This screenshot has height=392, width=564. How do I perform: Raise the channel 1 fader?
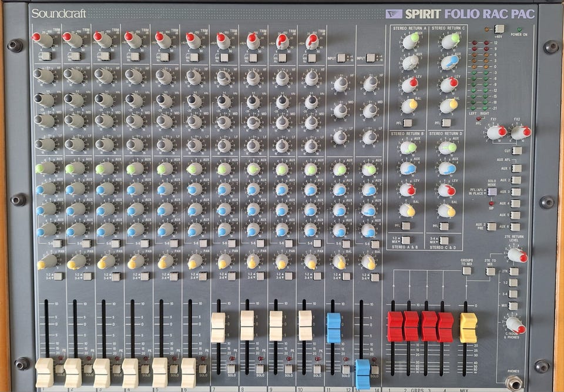coord(44,373)
